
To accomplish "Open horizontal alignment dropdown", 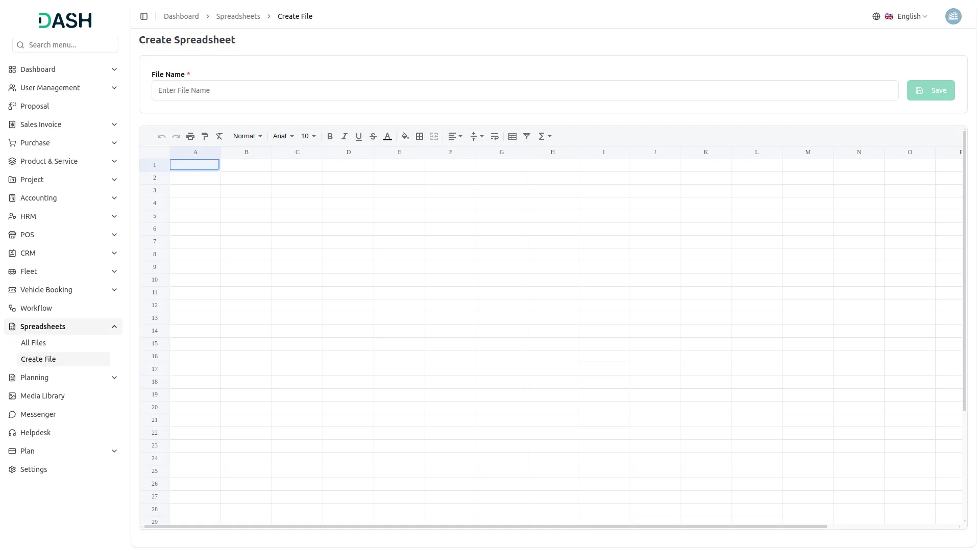I will [x=455, y=136].
